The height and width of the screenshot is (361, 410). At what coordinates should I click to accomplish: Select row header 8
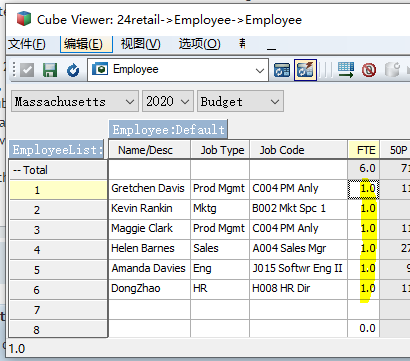58,329
